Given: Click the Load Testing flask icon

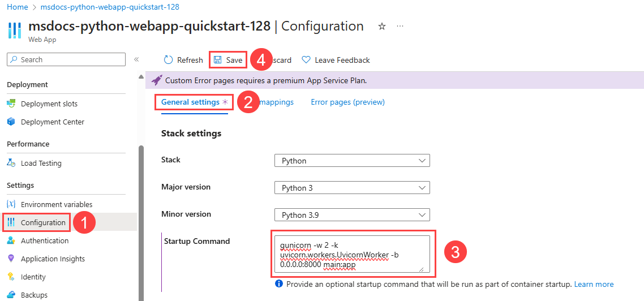Looking at the screenshot, I should pyautogui.click(x=11, y=163).
